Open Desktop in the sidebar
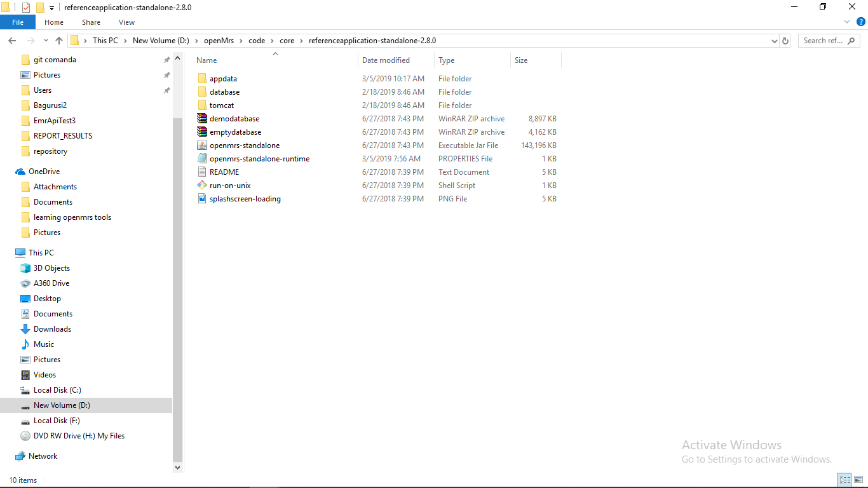 47,299
